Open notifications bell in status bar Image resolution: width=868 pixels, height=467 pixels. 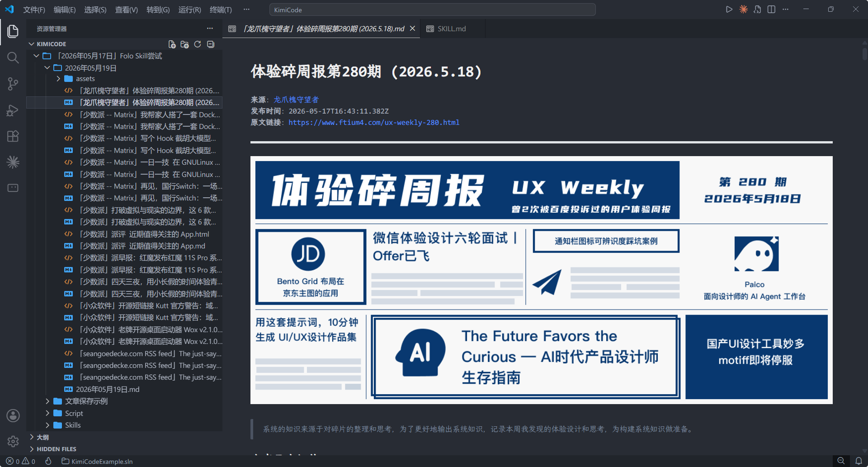click(x=859, y=461)
